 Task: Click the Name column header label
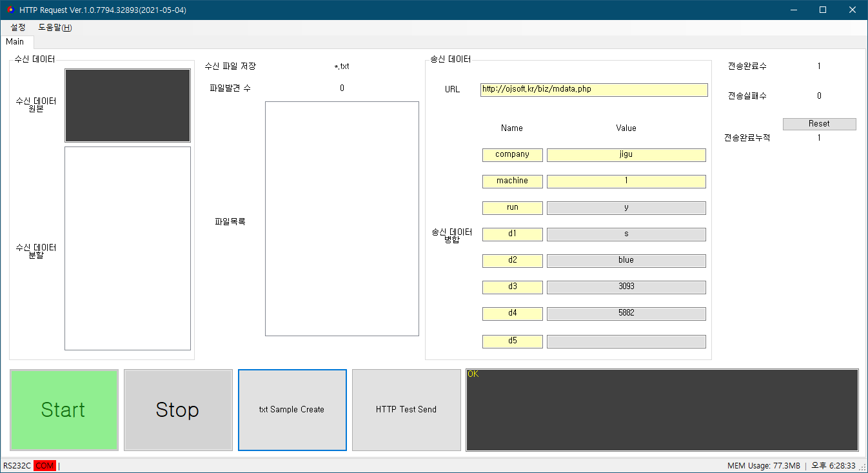coord(512,128)
